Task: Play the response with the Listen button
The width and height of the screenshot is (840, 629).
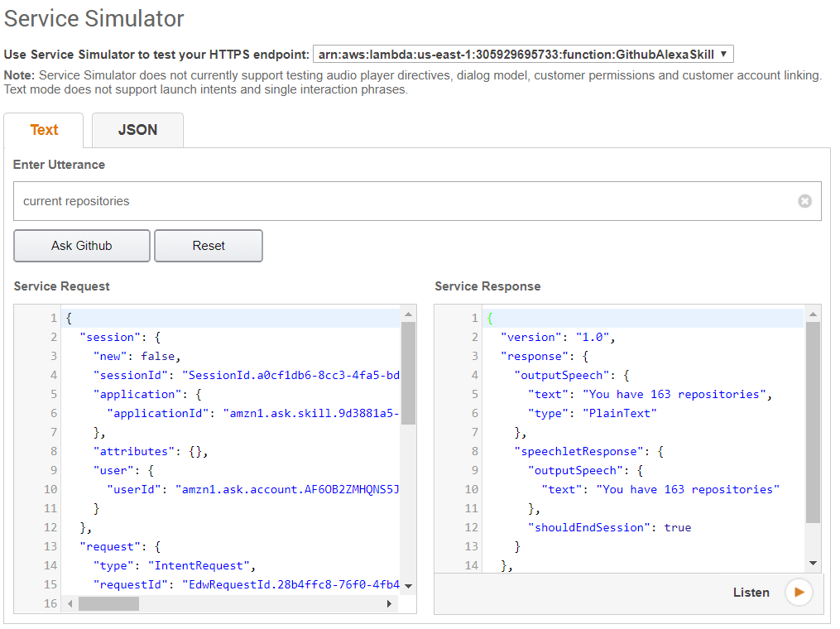Action: tap(799, 593)
